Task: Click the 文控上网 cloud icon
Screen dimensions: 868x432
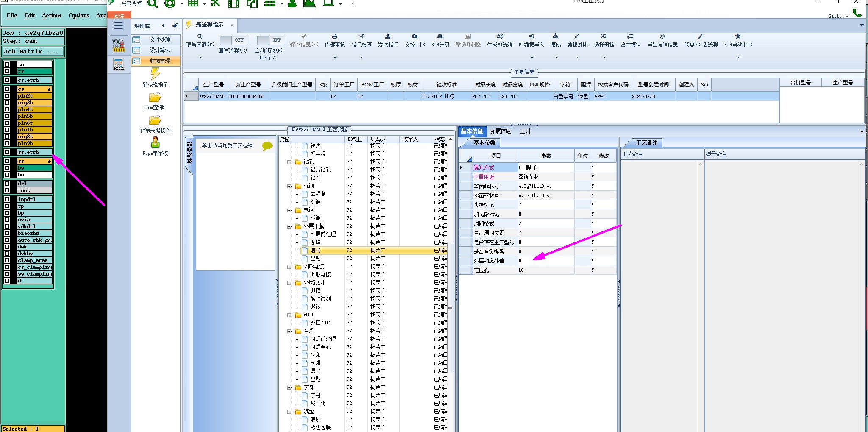Action: 415,36
